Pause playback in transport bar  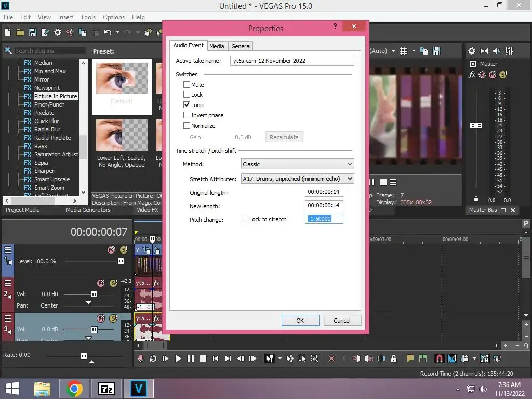point(191,358)
